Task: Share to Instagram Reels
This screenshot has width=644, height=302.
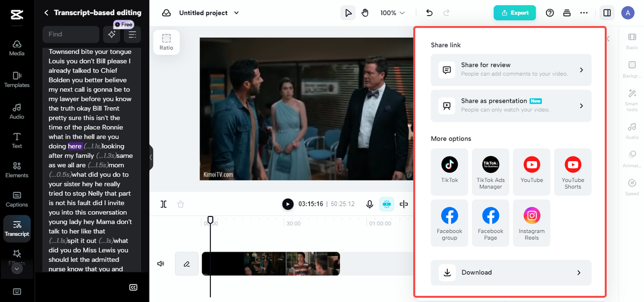Action: coord(532,223)
